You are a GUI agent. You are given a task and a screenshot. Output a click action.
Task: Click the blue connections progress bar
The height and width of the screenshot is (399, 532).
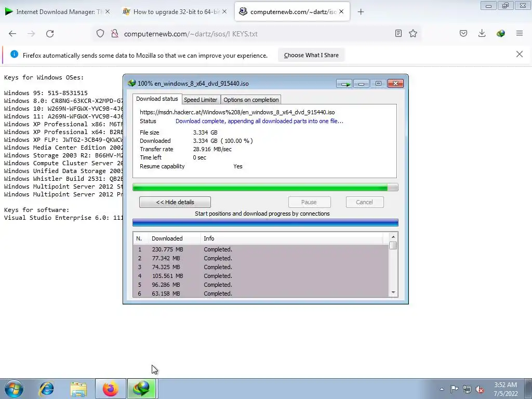(265, 223)
